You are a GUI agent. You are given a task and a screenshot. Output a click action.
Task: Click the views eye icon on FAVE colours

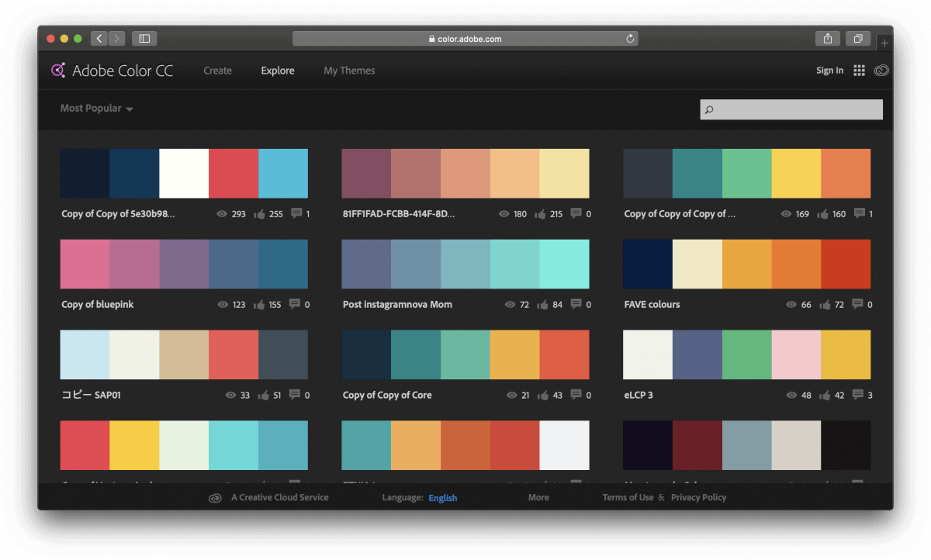791,305
